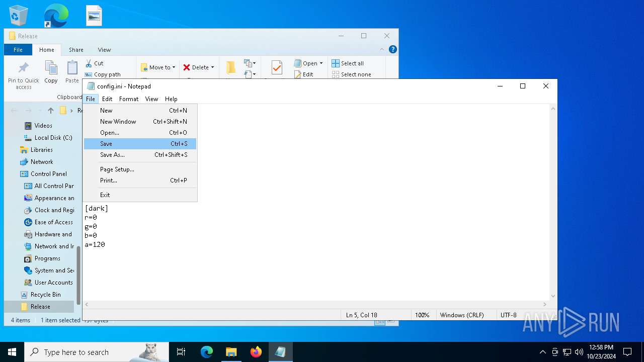Choose Save As... in File menu

pyautogui.click(x=140, y=155)
